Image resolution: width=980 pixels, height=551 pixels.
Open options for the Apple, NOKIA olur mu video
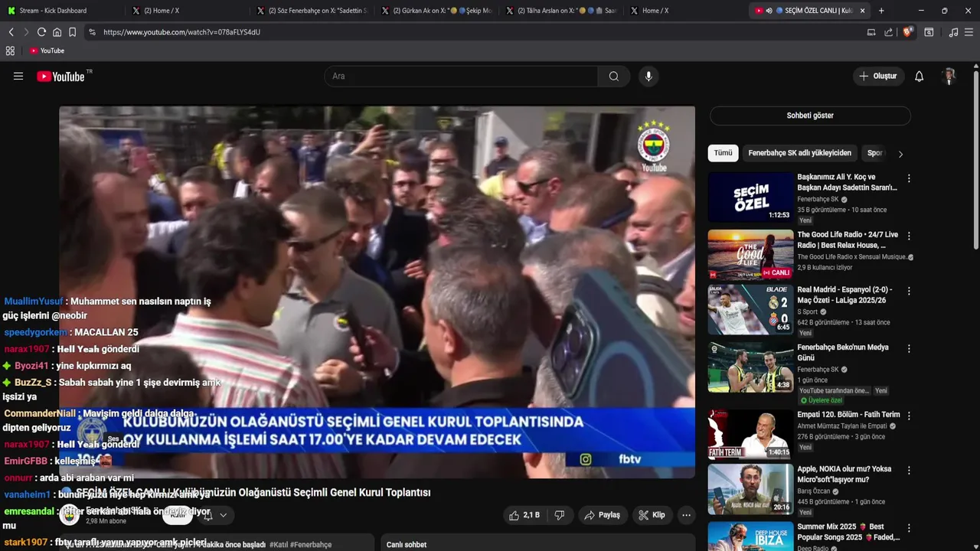(909, 471)
